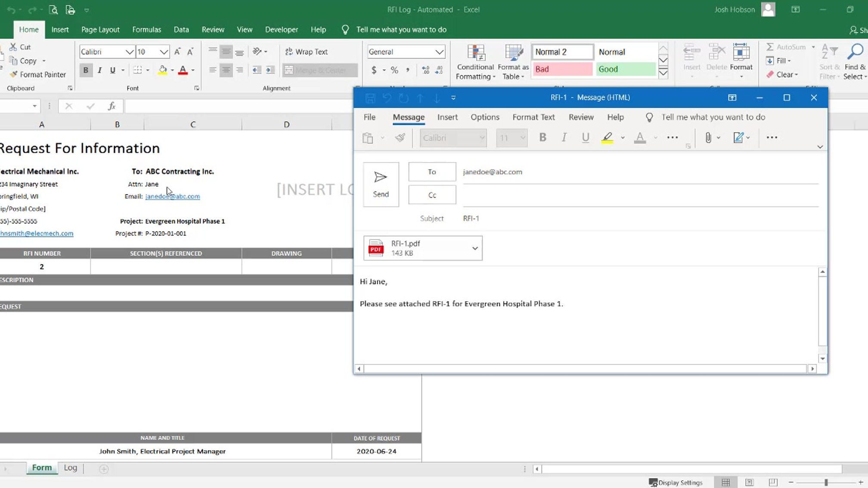Click the Insert Function fx icon
The width and height of the screenshot is (868, 488).
(x=112, y=106)
